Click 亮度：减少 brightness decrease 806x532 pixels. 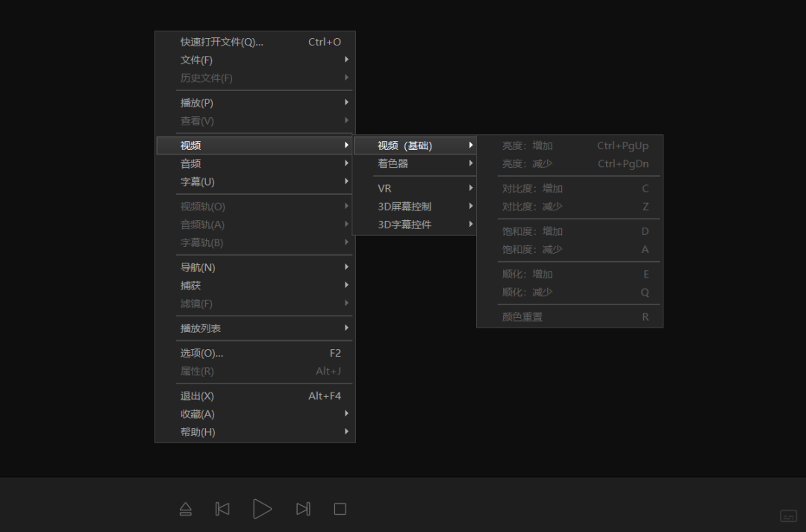[569, 163]
